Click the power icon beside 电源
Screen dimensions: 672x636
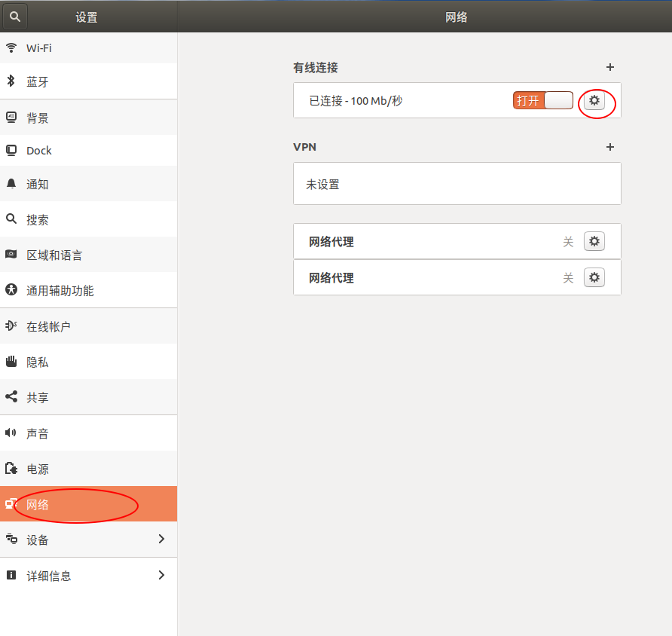11,468
